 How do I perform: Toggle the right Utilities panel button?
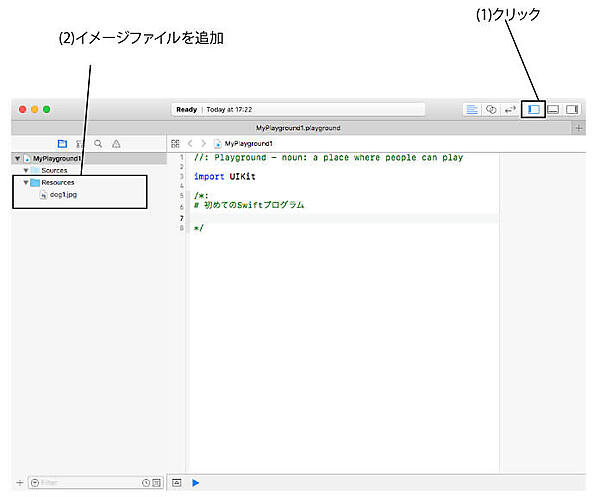pyautogui.click(x=573, y=109)
